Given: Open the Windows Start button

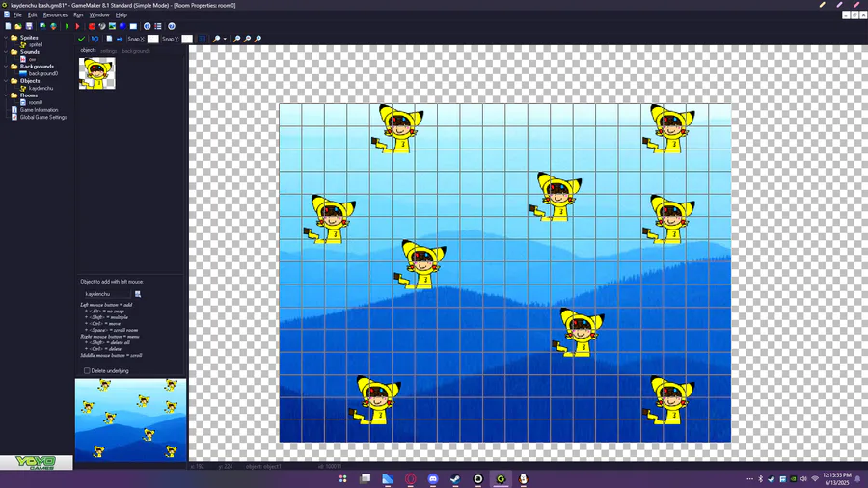Looking at the screenshot, I should [343, 478].
